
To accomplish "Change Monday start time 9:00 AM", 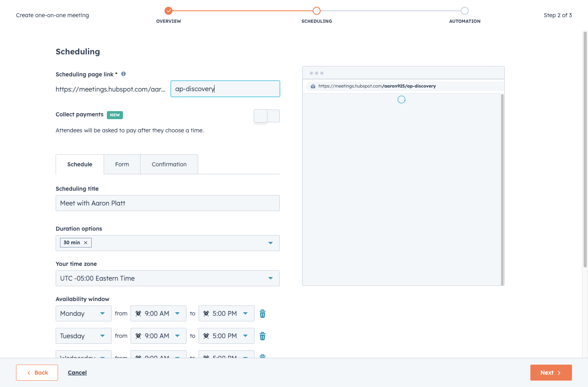I will click(x=159, y=313).
